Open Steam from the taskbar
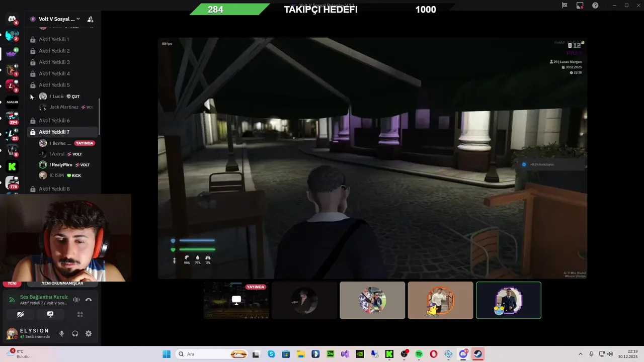This screenshot has height=362, width=644. [x=478, y=354]
